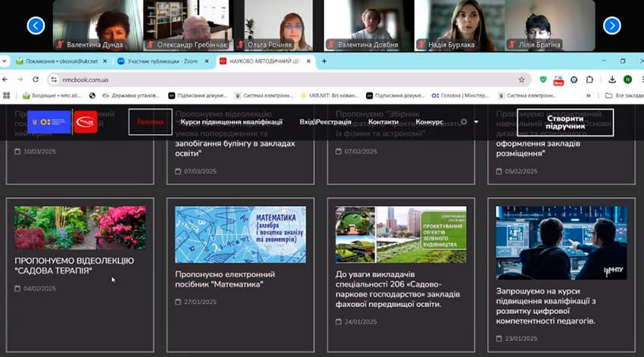Open the Запрошуємо на курси підвищення article
The height and width of the screenshot is (357, 644).
tap(546, 306)
